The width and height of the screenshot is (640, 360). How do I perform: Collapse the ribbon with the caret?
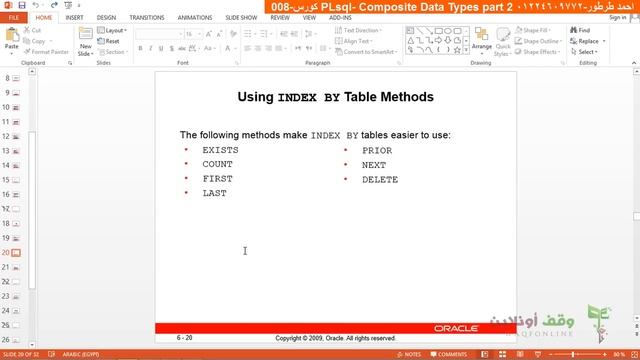[633, 63]
